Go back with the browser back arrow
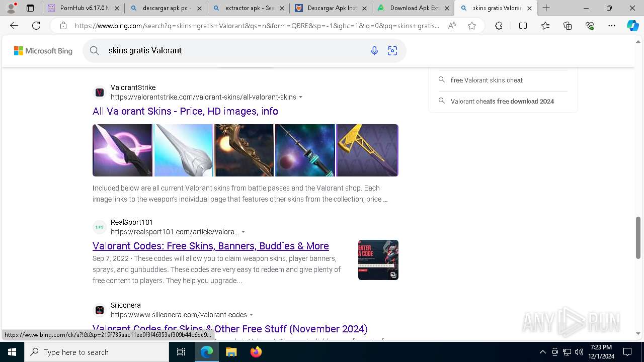 pos(14,26)
